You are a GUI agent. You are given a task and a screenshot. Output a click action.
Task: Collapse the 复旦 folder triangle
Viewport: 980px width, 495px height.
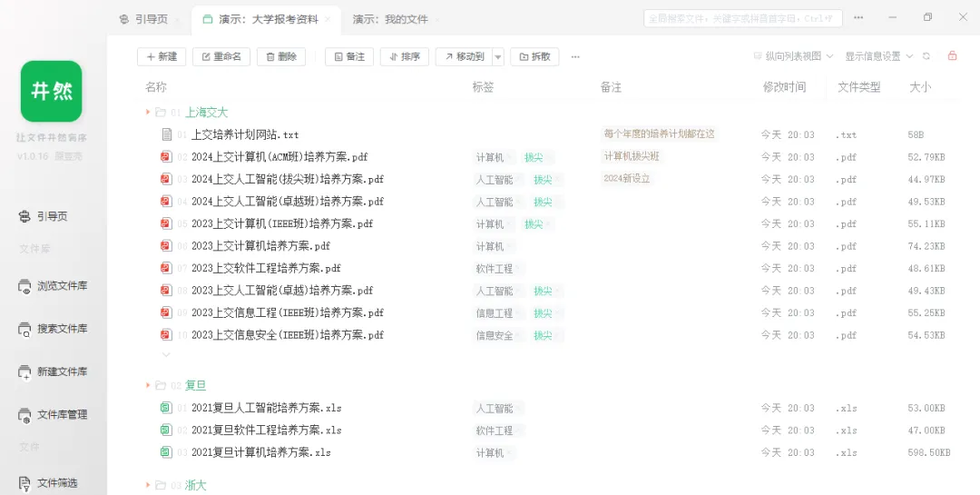click(x=148, y=385)
